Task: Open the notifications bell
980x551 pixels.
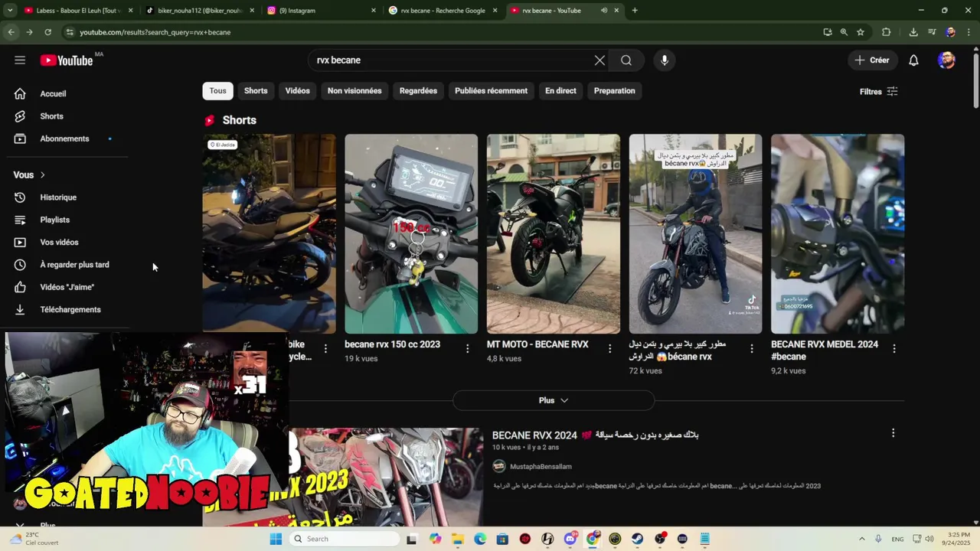Action: pos(913,60)
